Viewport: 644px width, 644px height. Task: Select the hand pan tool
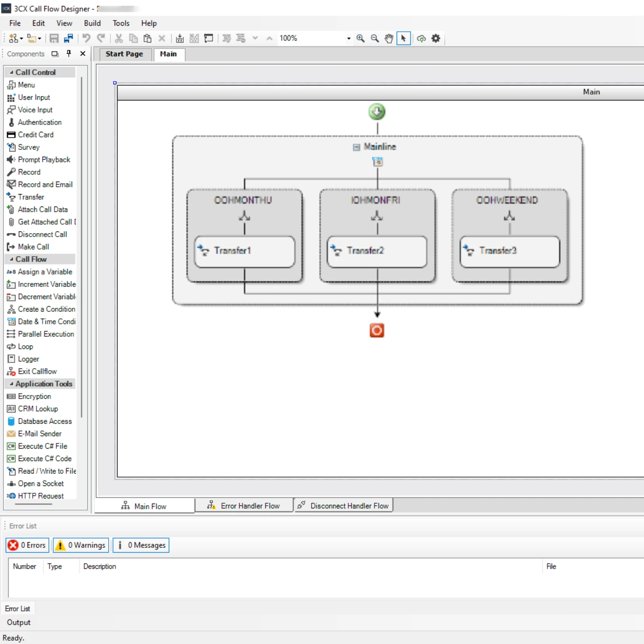[x=389, y=39]
